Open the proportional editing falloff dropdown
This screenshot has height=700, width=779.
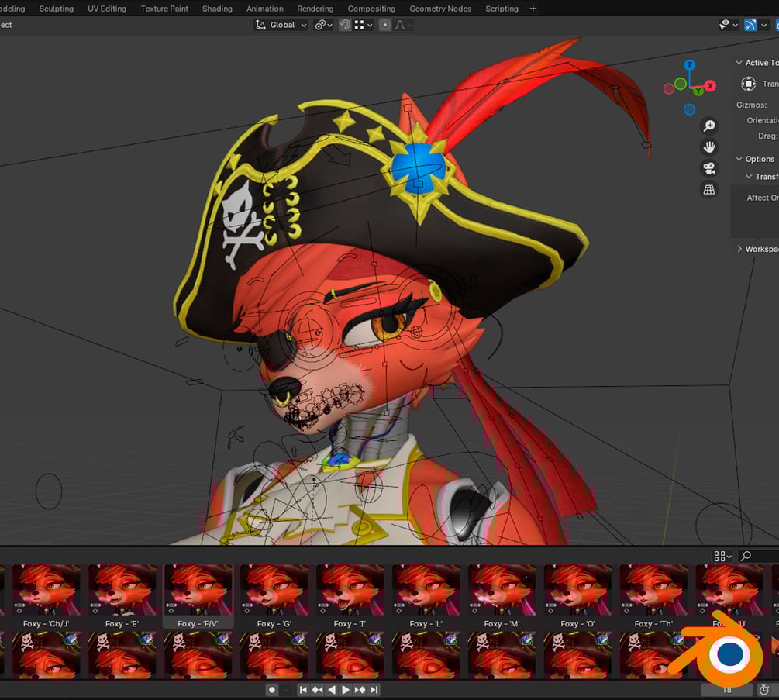[403, 25]
